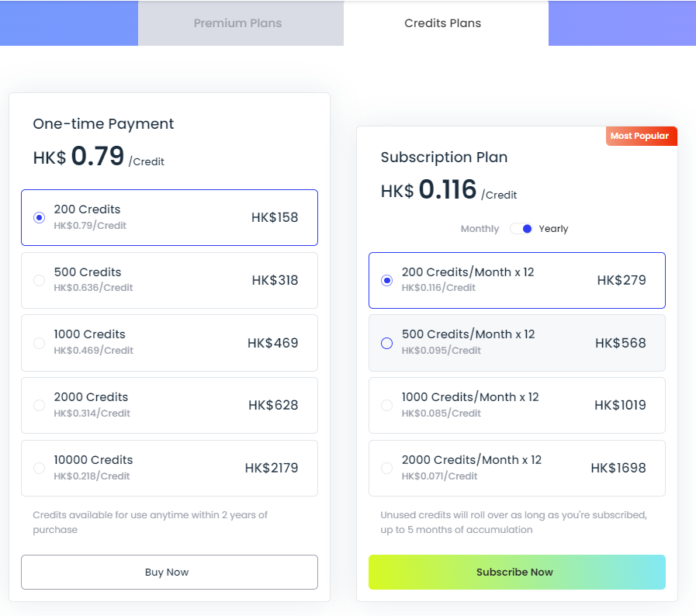The height and width of the screenshot is (616, 696).
Task: Select the Credits Plans tab
Action: (445, 23)
